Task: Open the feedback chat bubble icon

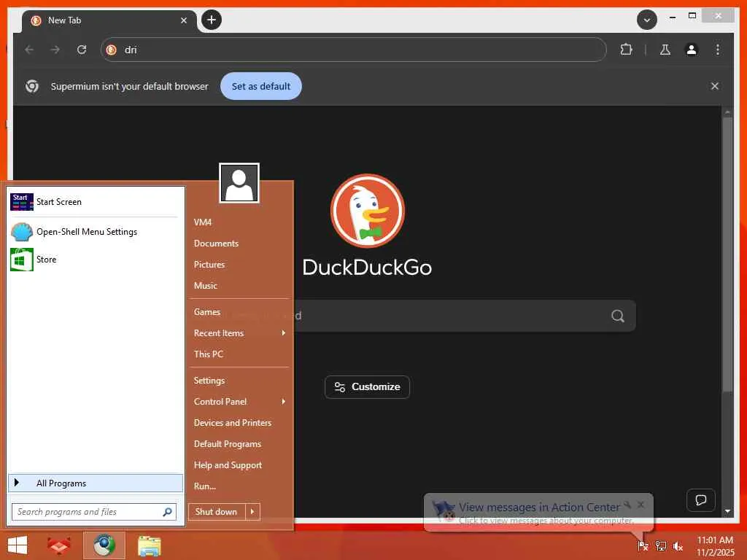Action: coord(700,500)
